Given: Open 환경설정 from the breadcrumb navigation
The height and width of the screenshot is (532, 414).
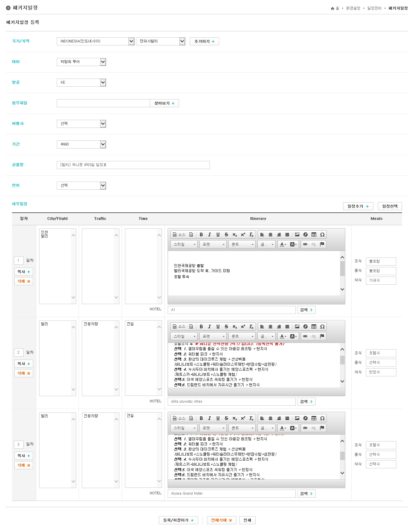Looking at the screenshot, I should (x=353, y=8).
